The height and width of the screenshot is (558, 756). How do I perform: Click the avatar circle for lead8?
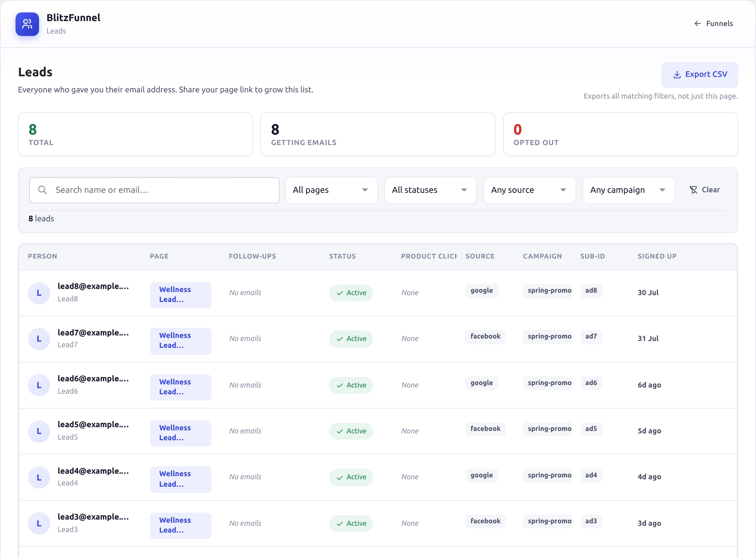coord(39,293)
